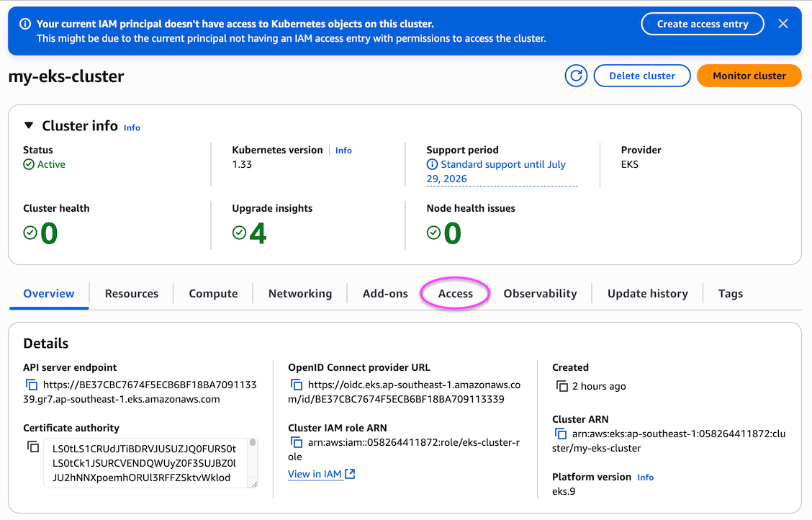The height and width of the screenshot is (520, 812).
Task: Collapse the Cluster info section
Action: [x=29, y=125]
